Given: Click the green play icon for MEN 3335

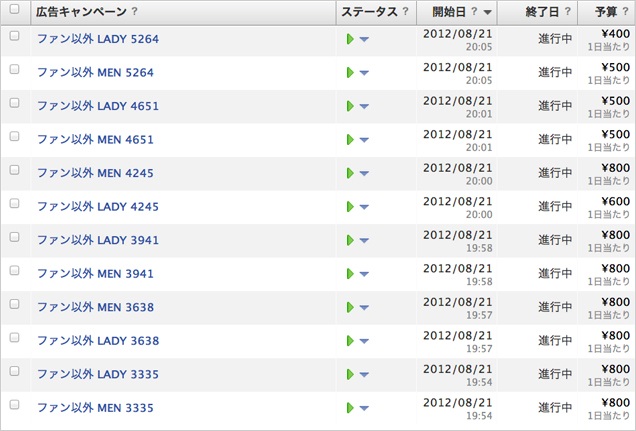Looking at the screenshot, I should pos(350,408).
